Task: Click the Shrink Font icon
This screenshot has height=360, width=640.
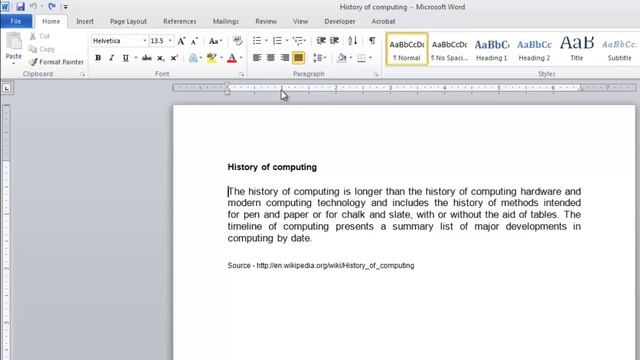Action: (195, 41)
